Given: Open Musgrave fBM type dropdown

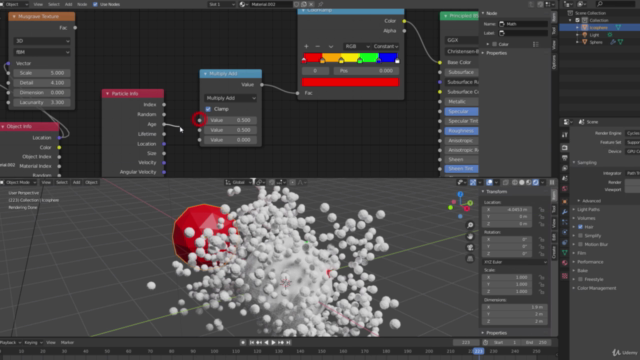Looking at the screenshot, I should point(42,52).
